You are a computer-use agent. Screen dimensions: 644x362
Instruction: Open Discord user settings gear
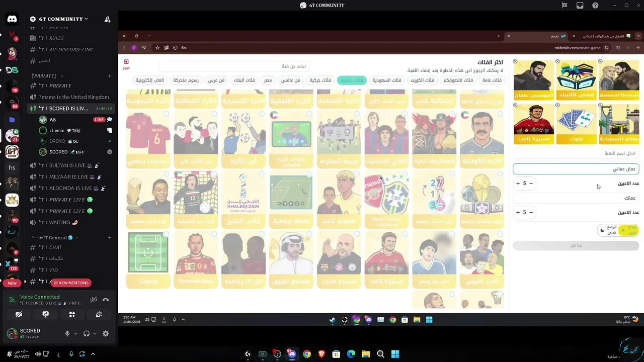(x=106, y=333)
